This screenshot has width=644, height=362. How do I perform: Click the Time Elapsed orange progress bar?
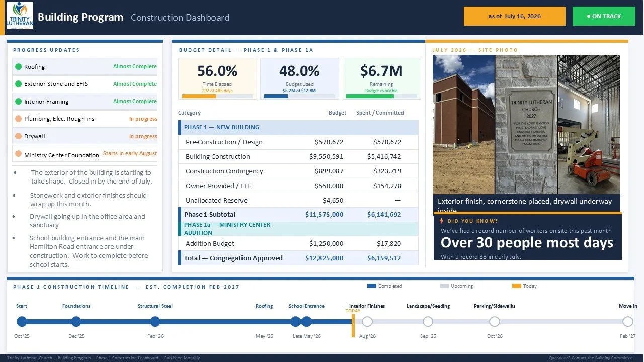[x=199, y=96]
